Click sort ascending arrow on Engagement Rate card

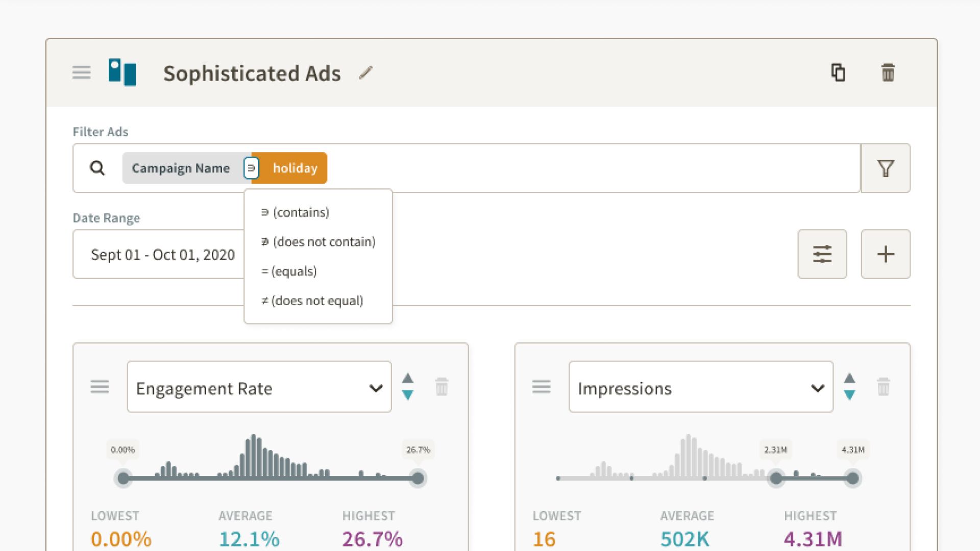coord(407,378)
